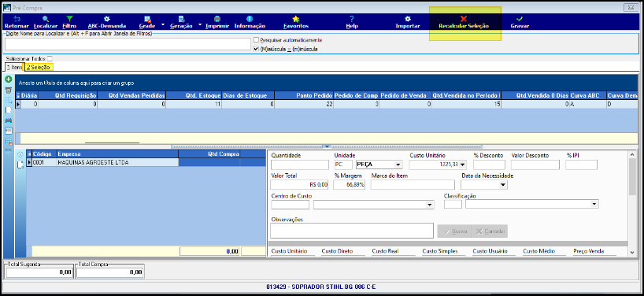The image size is (644, 296).
Task: Click the Imprimir printer button
Action: tap(217, 22)
